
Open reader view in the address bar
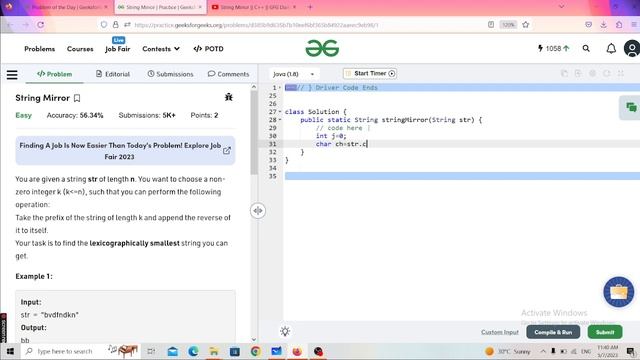click(491, 25)
